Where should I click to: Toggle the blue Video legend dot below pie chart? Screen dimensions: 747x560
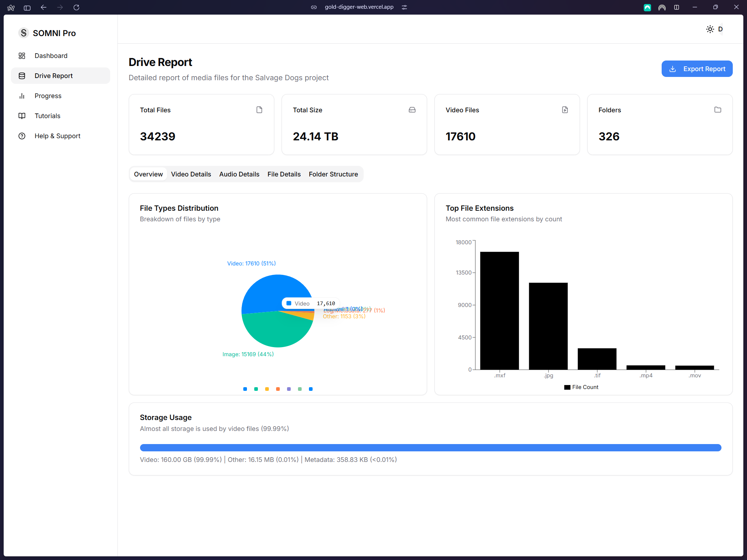click(245, 389)
